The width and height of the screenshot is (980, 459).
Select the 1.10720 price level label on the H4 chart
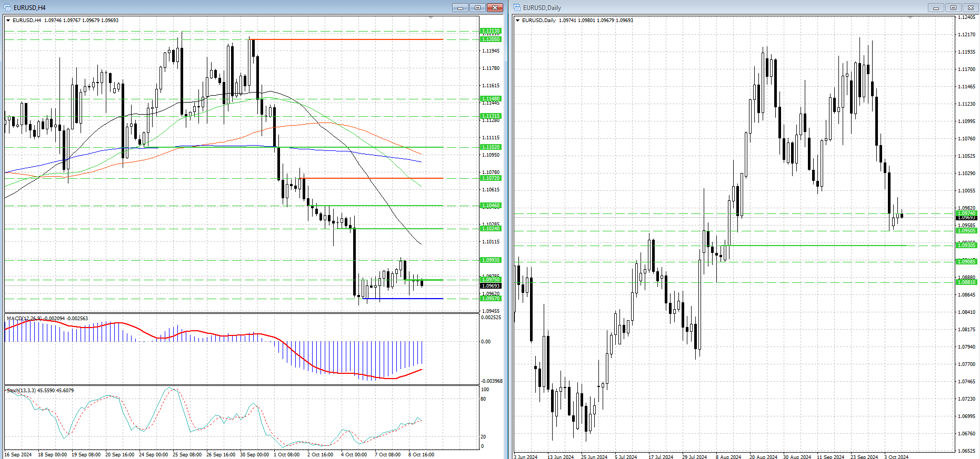click(491, 178)
